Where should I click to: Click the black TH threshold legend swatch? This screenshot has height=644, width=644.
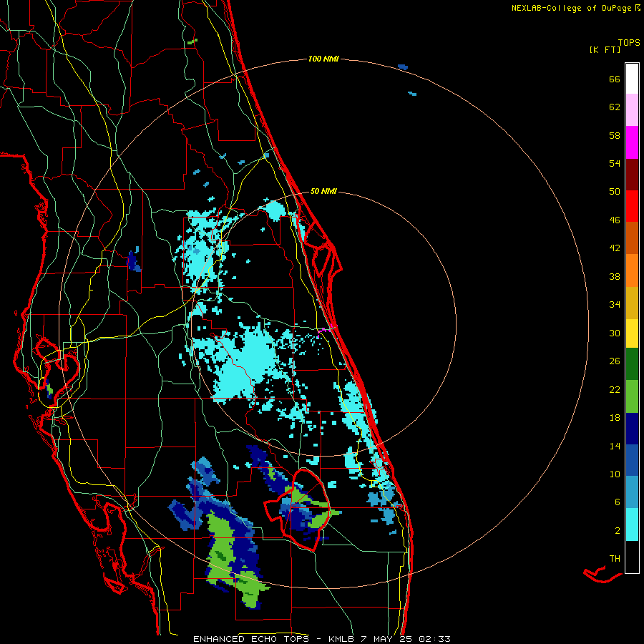632,557
